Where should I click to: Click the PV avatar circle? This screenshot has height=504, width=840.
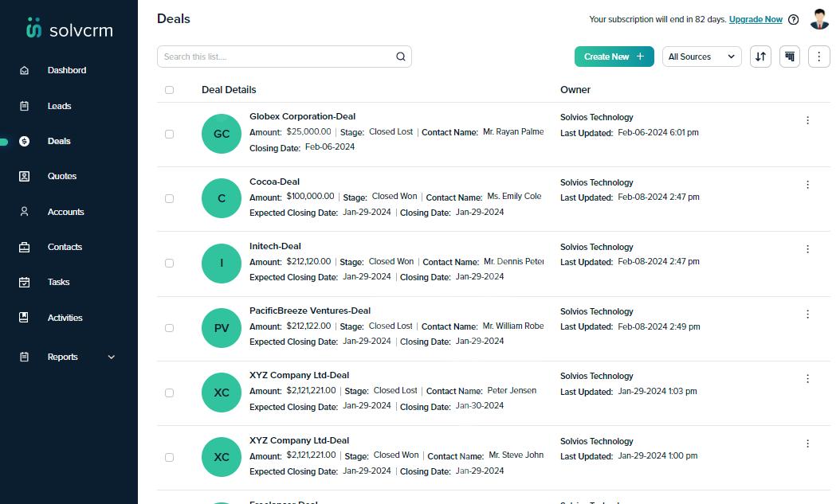point(222,328)
